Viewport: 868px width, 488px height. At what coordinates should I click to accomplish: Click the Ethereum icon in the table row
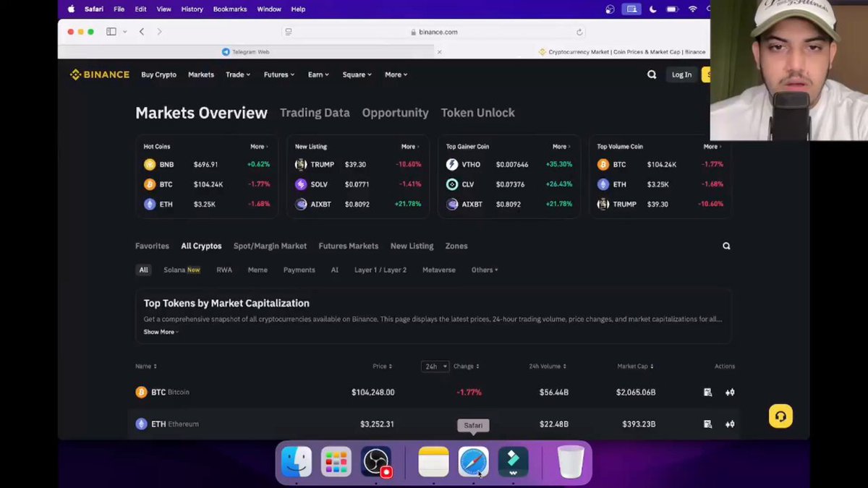pyautogui.click(x=141, y=424)
